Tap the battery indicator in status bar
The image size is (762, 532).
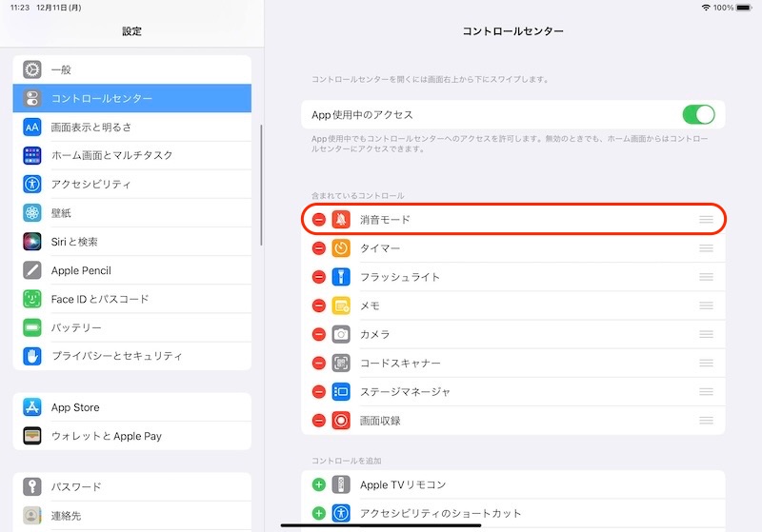coord(744,8)
